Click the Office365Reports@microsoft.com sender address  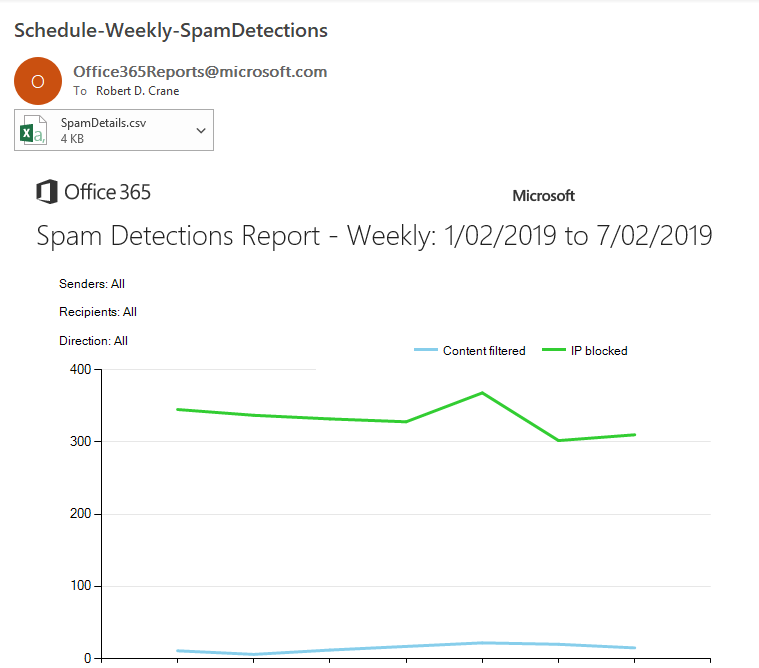(200, 71)
